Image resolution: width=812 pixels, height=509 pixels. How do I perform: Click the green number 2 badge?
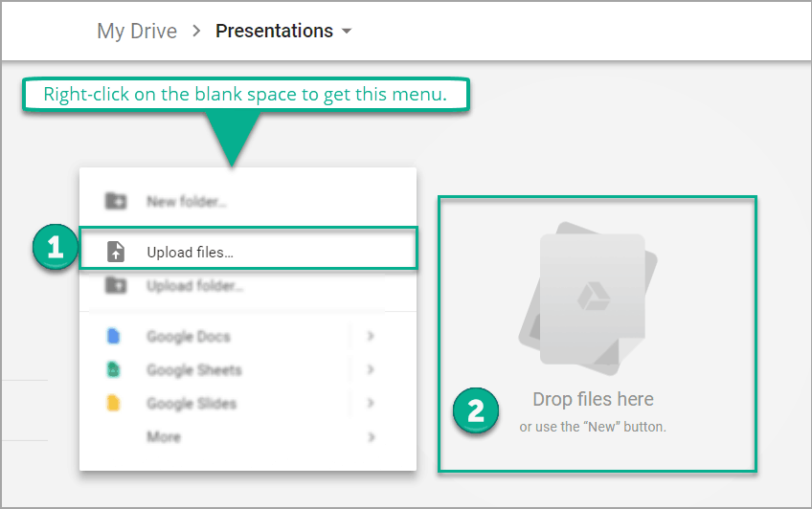click(476, 412)
